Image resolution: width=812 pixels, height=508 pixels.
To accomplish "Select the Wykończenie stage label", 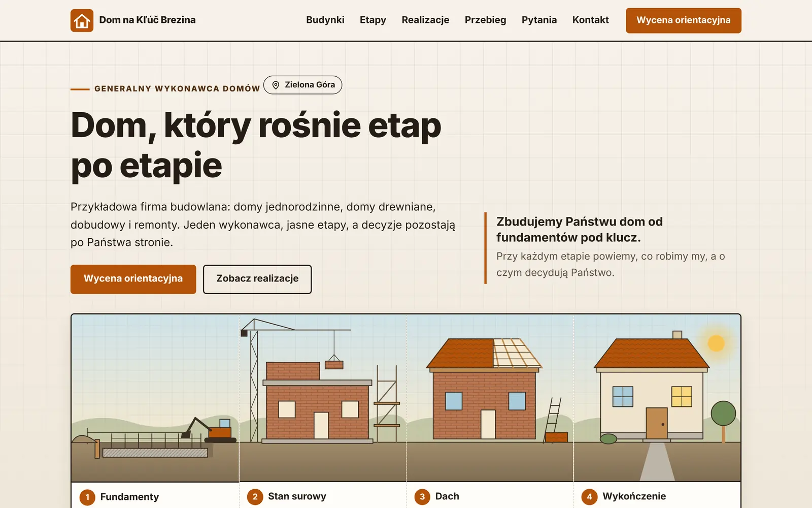I will coord(634,496).
